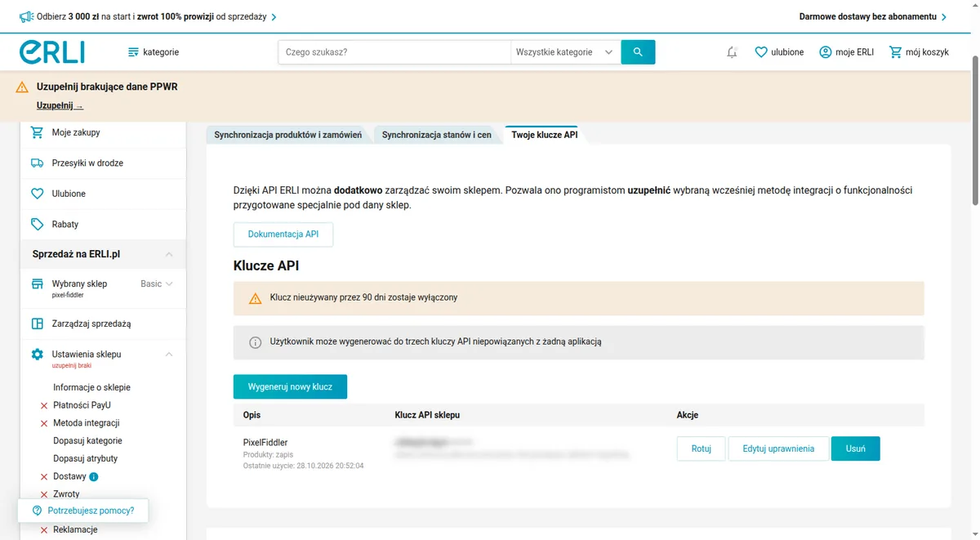Click the question mark help icon
The height and width of the screenshot is (540, 980).
pos(37,511)
